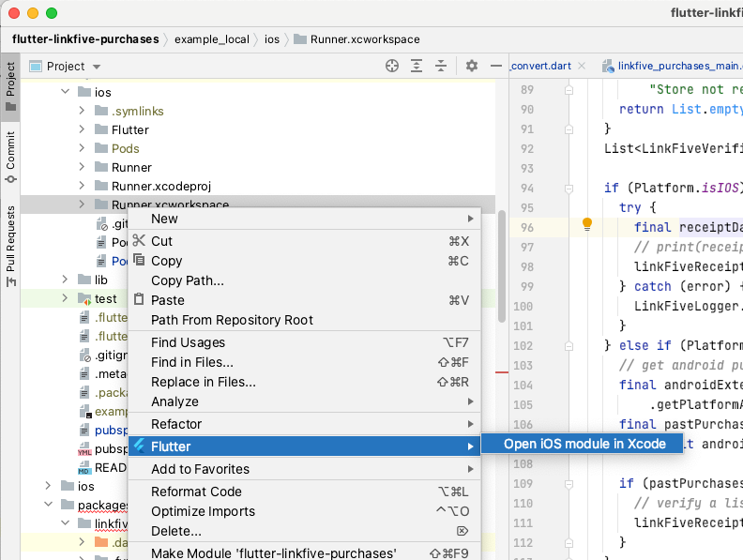Hide the Project panel with minus icon

pos(496,66)
